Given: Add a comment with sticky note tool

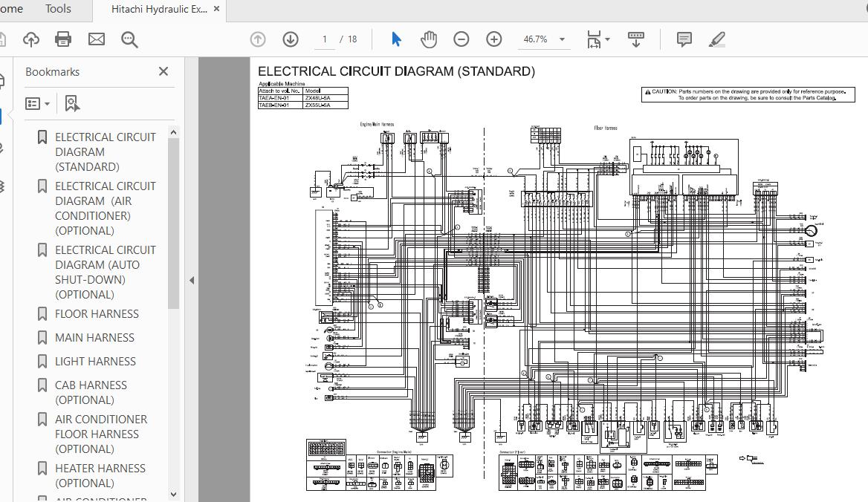Looking at the screenshot, I should (684, 39).
